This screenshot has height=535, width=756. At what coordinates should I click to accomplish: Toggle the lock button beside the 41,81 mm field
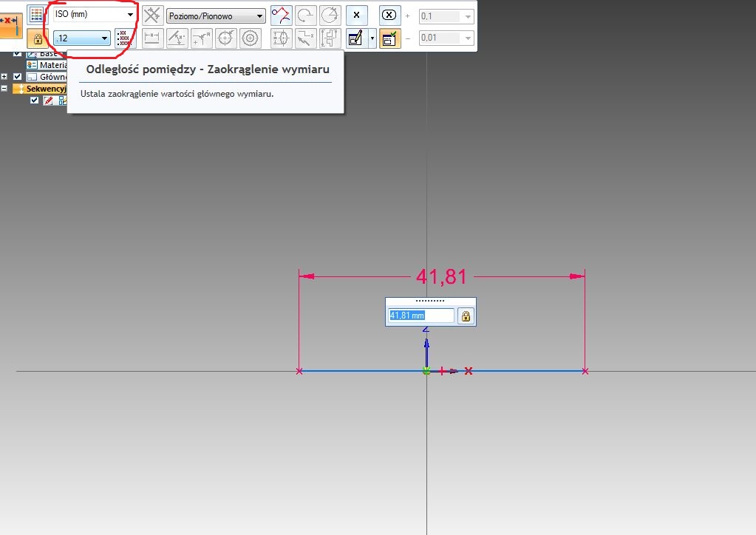pos(466,316)
